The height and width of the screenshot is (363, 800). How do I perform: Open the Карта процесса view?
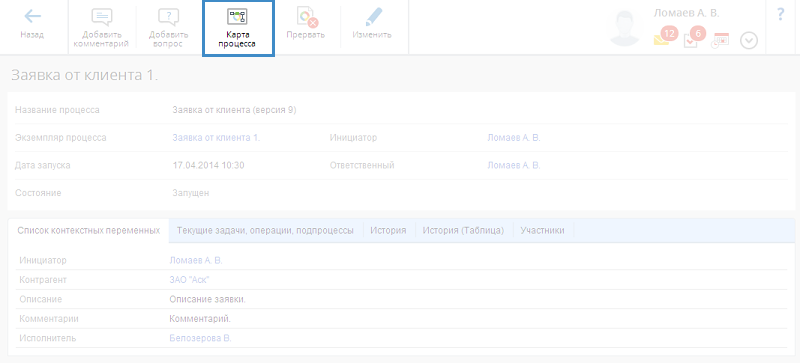(238, 28)
